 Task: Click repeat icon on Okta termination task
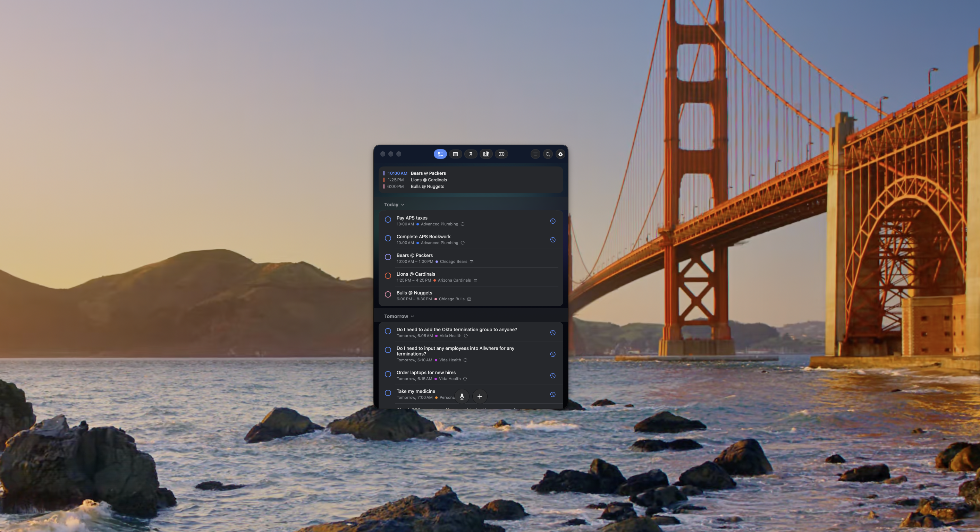pyautogui.click(x=466, y=336)
